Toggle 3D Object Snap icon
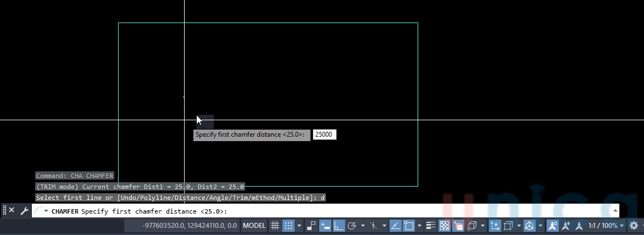 (472, 226)
